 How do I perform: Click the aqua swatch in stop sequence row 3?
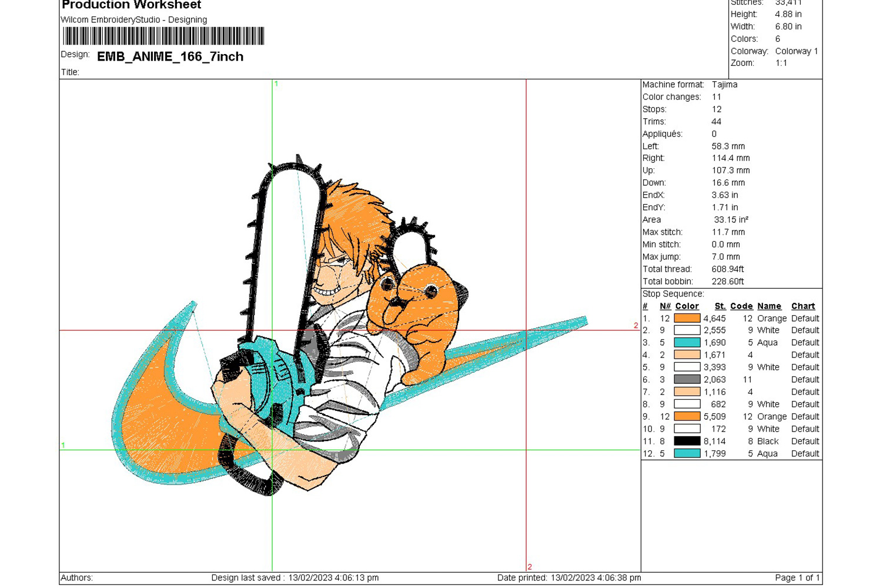(x=687, y=342)
